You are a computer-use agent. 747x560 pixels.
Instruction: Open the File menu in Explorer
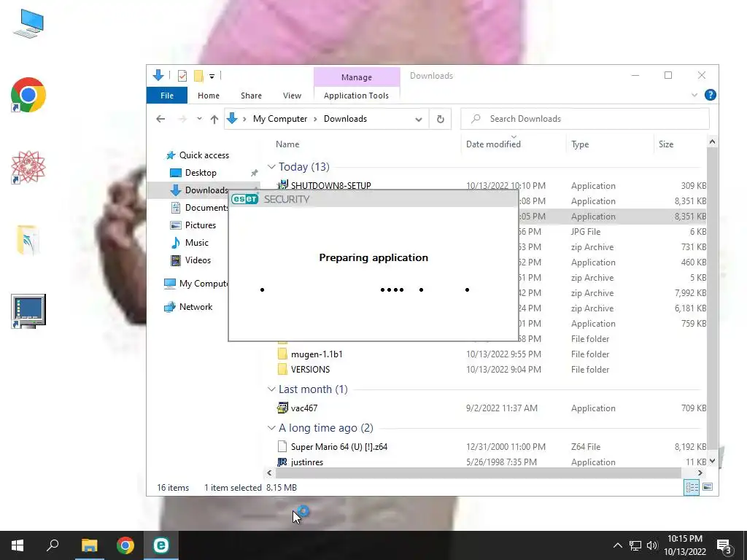[167, 96]
